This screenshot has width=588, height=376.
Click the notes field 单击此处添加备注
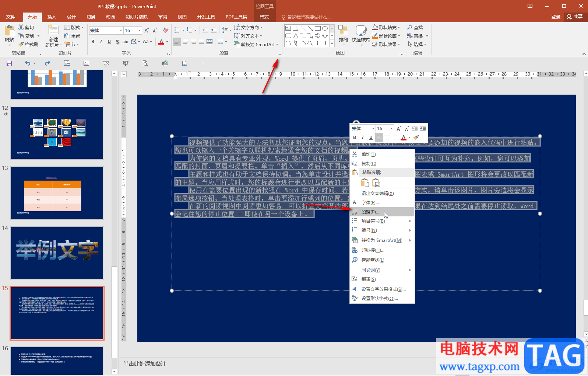pos(145,364)
